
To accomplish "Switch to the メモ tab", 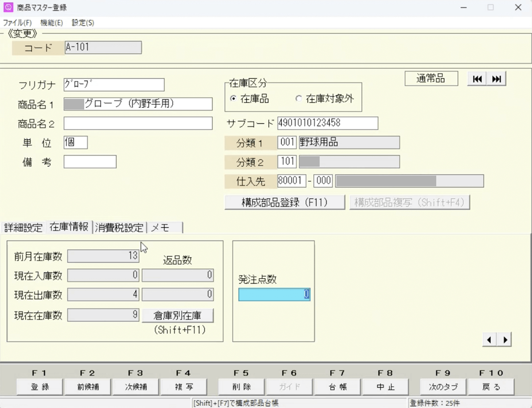I will [164, 228].
